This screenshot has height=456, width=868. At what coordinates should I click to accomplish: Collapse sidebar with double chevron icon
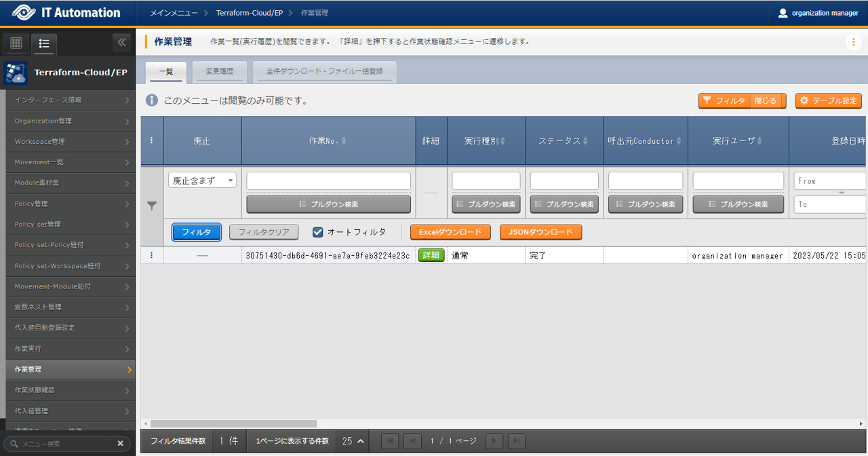point(121,43)
